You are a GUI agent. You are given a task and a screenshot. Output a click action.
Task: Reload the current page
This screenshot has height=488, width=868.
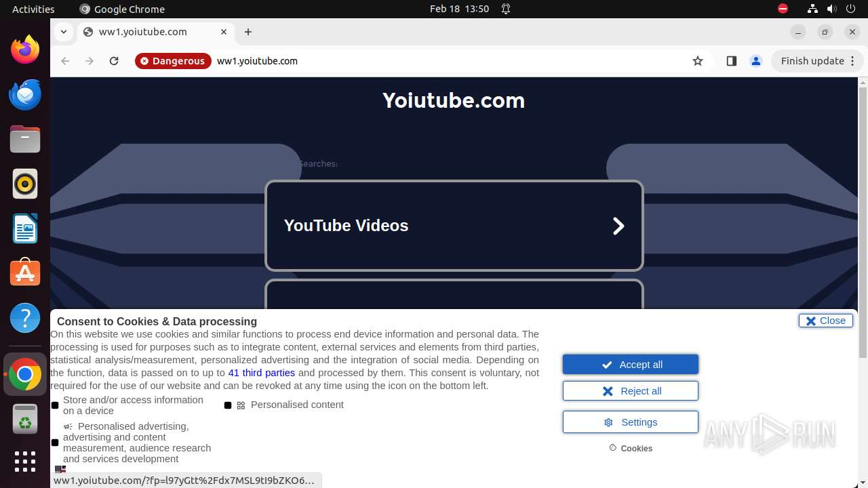(114, 61)
